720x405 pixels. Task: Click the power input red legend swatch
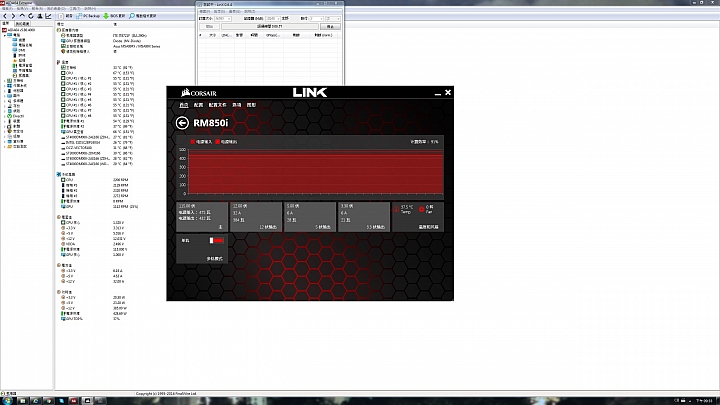[193, 142]
